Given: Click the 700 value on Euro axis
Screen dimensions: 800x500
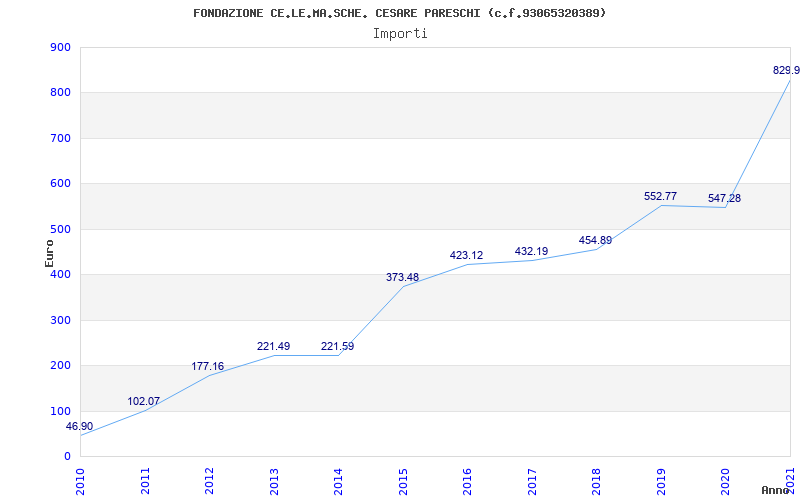Looking at the screenshot, I should [x=60, y=138].
